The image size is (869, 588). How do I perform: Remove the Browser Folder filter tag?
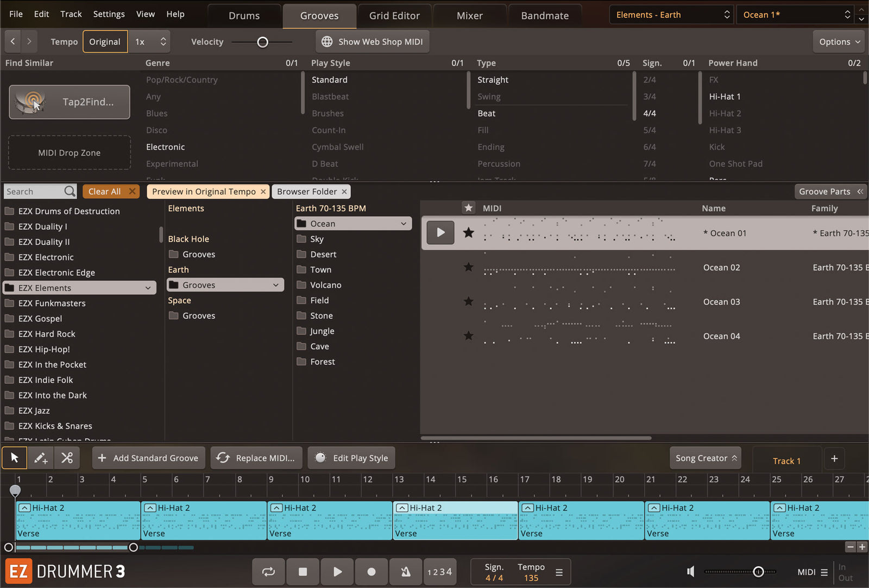point(344,191)
